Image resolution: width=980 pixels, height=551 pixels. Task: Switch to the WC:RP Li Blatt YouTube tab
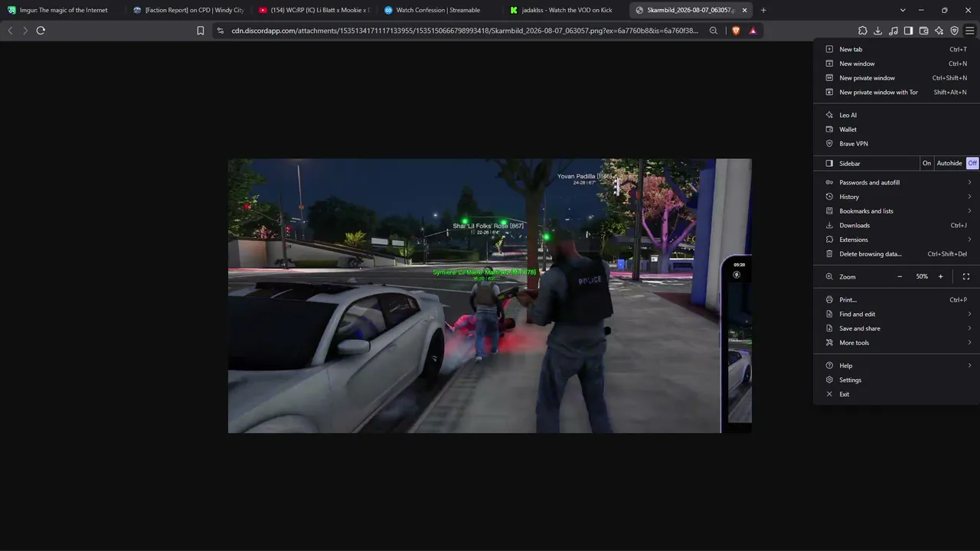[314, 10]
